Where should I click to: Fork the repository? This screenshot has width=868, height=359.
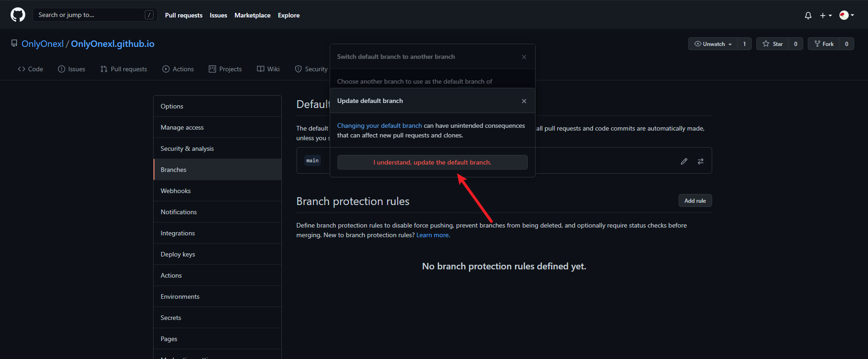[824, 44]
